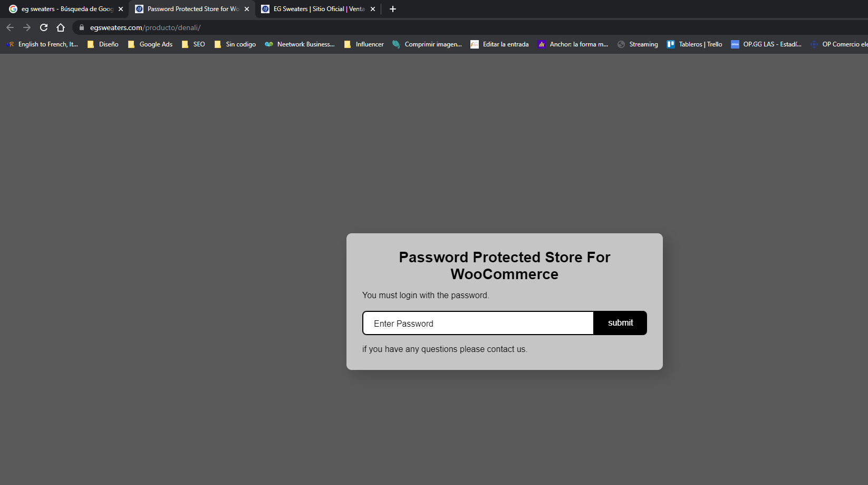This screenshot has height=485, width=868.
Task: Open Comprimir imagen bookmark
Action: (427, 44)
